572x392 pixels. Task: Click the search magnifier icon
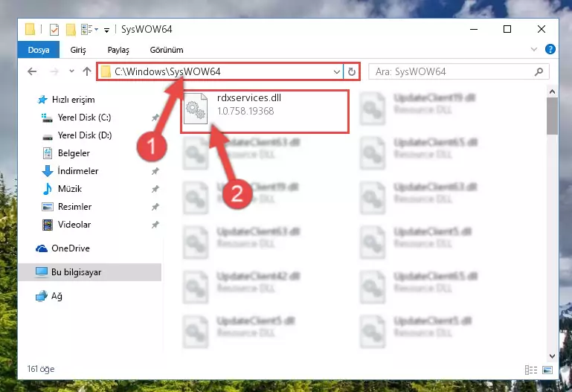[539, 72]
